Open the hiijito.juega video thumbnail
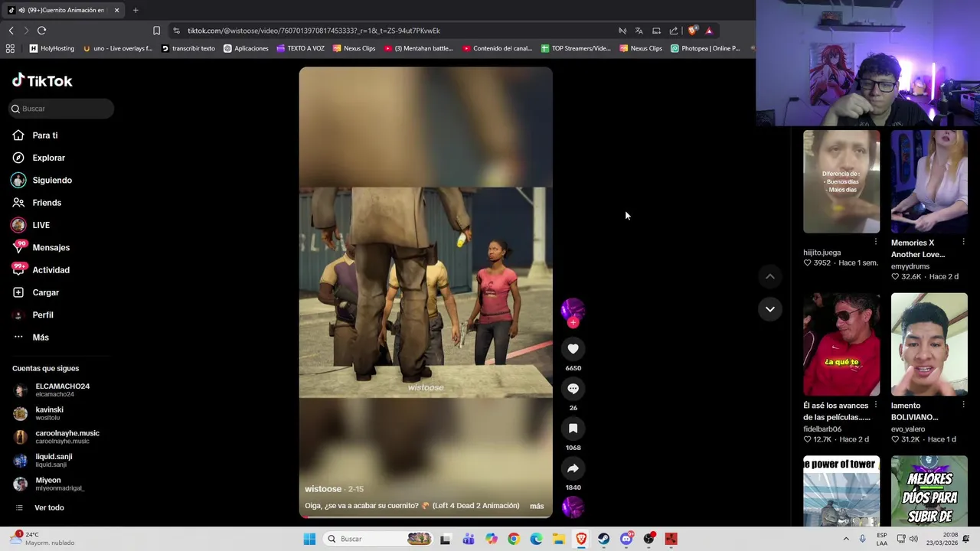Viewport: 980px width, 551px height. 841,181
